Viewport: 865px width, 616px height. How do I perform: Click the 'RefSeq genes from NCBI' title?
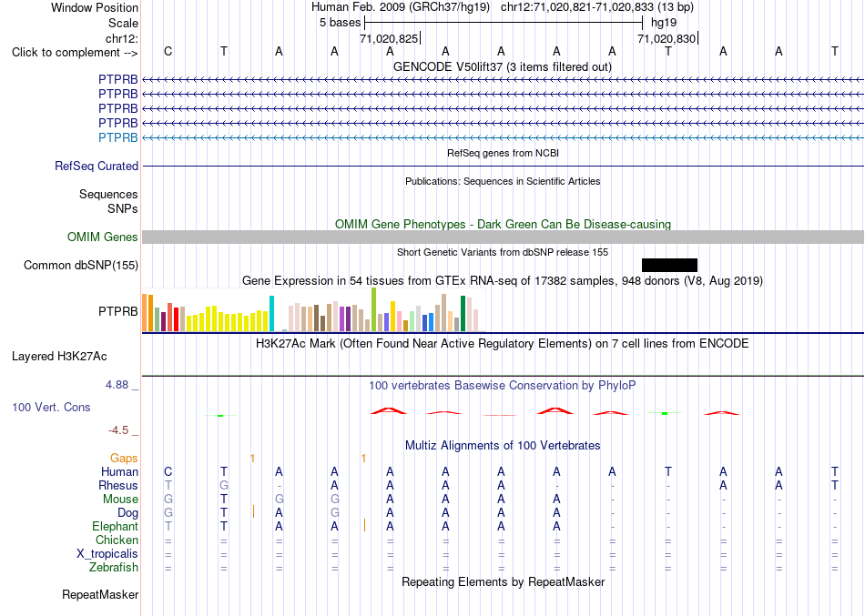[x=503, y=153]
